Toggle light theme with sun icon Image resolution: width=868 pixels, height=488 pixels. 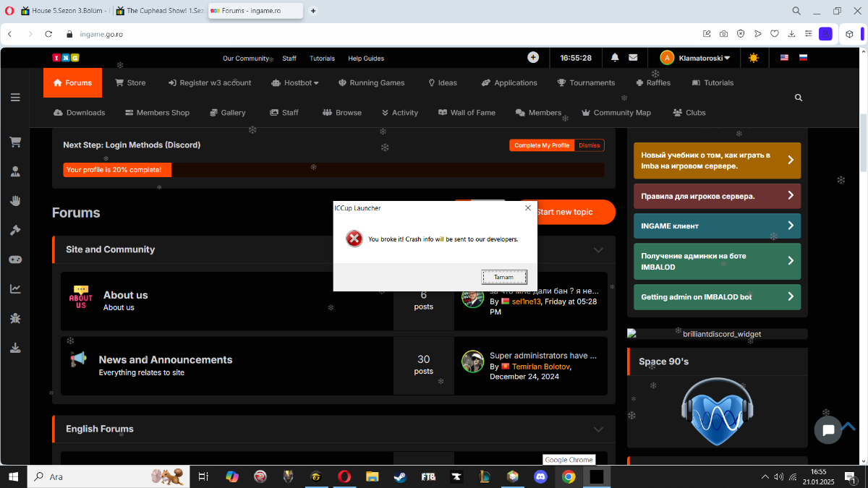click(754, 58)
